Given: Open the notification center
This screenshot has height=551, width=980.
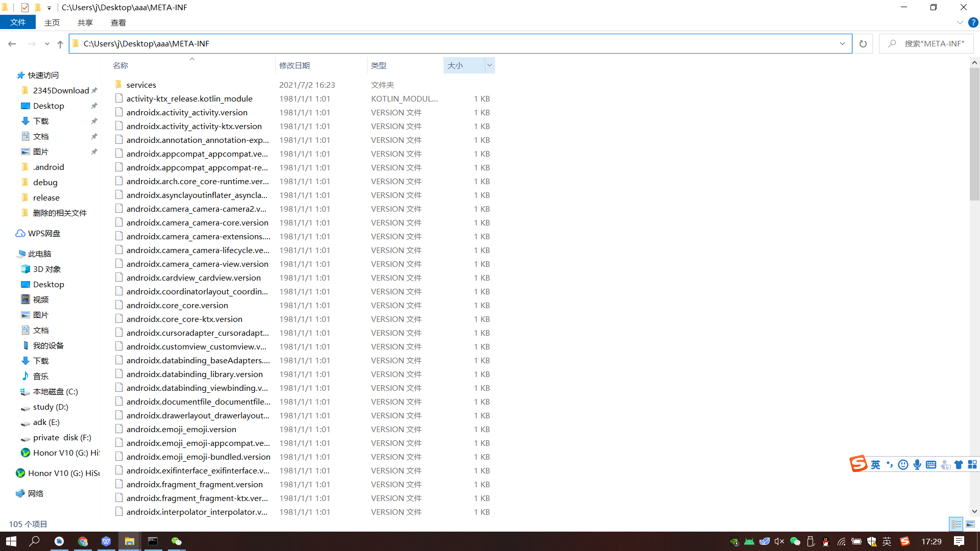Looking at the screenshot, I should pyautogui.click(x=959, y=541).
